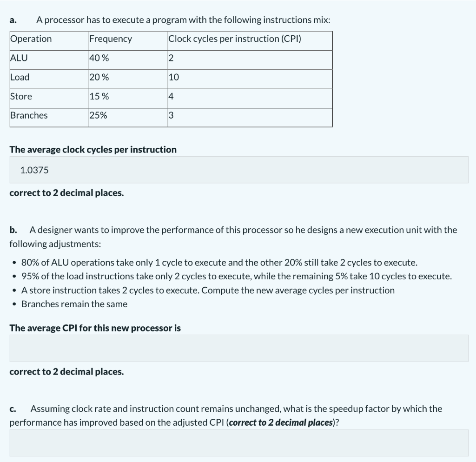The height and width of the screenshot is (462, 476).
Task: Click the 'The average clock cycles per instruction' heading
Action: pyautogui.click(x=93, y=150)
